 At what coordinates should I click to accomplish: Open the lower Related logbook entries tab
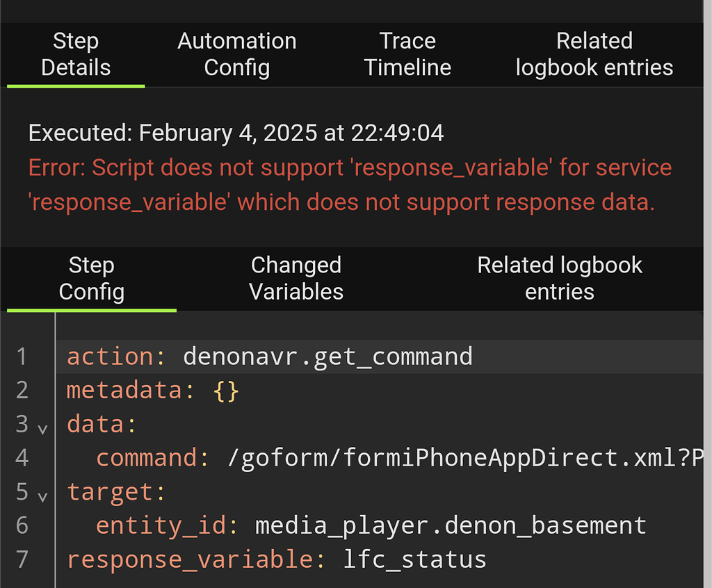[x=560, y=278]
